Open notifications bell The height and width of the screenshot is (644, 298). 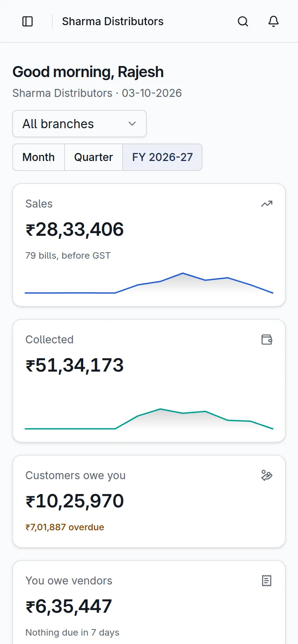pyautogui.click(x=274, y=21)
